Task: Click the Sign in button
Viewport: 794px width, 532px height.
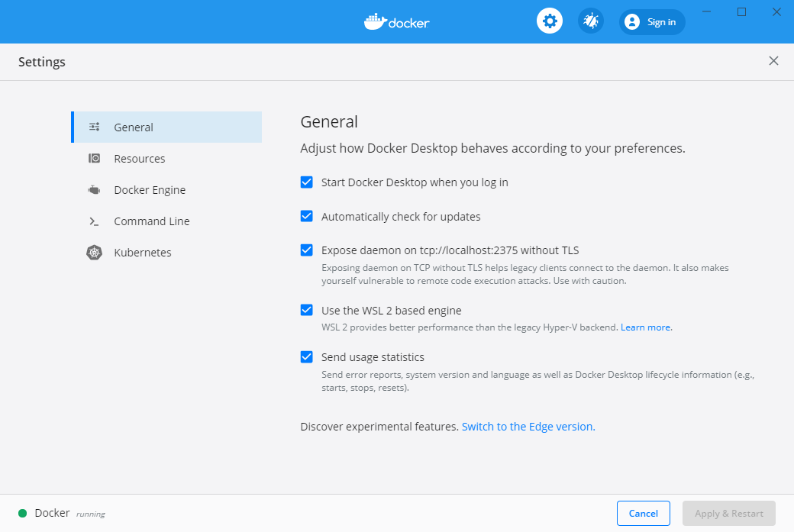Action: pyautogui.click(x=652, y=22)
